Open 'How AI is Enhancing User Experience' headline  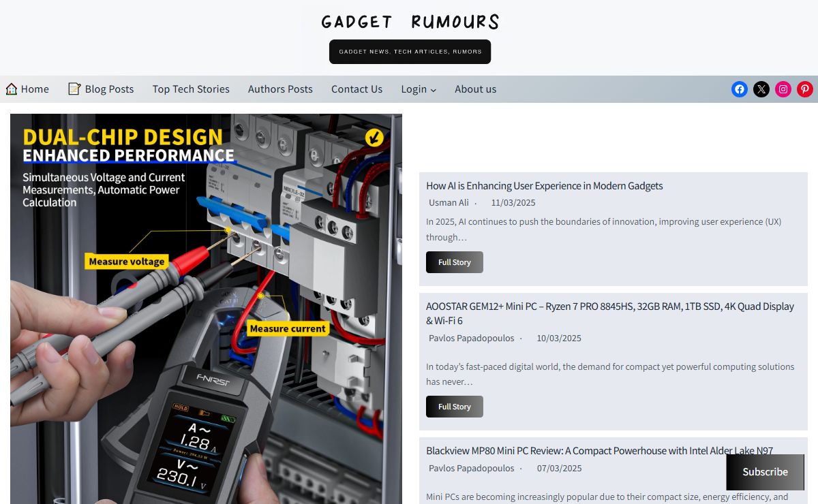(544, 185)
